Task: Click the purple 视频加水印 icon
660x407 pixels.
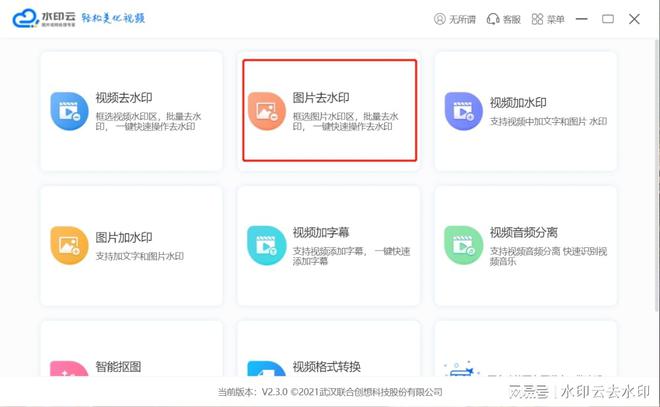Action: pos(464,112)
